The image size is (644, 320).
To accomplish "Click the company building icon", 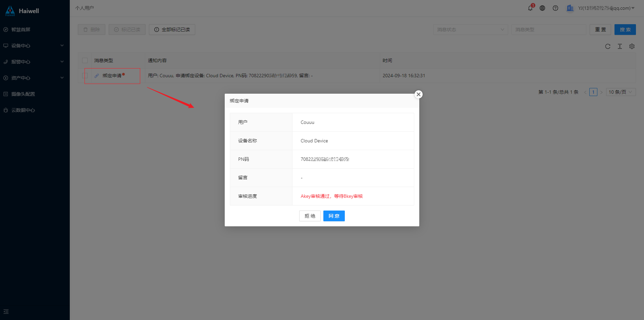I will (x=570, y=8).
